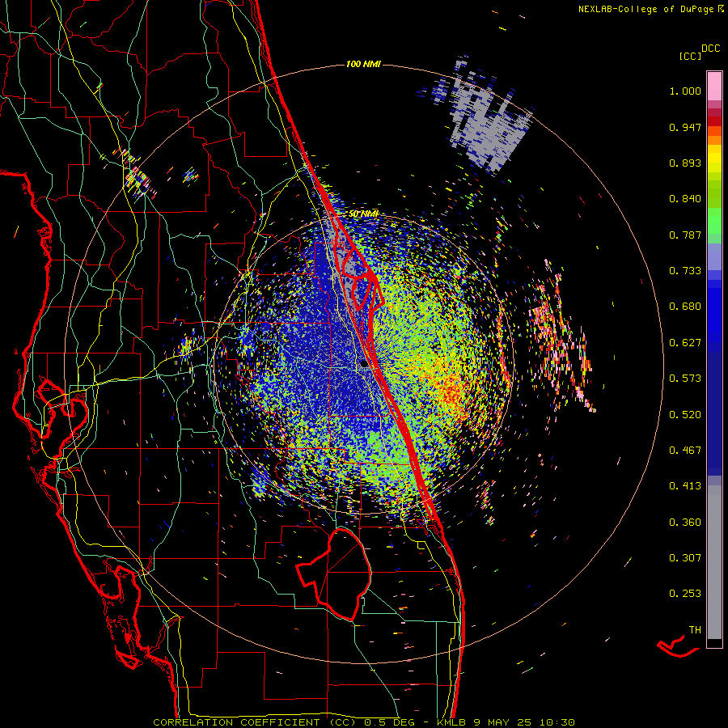Click the 50 NMI range ring label
Image resolution: width=728 pixels, height=728 pixels.
[363, 214]
